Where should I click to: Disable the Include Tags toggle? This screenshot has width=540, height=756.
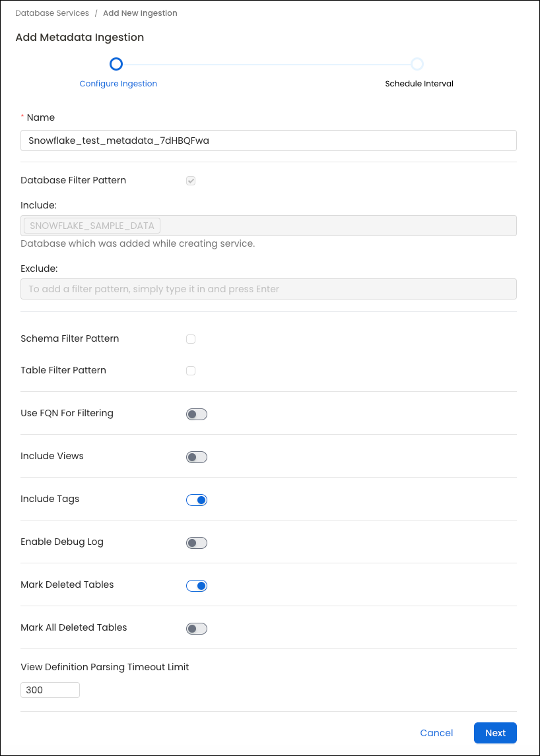coord(196,499)
